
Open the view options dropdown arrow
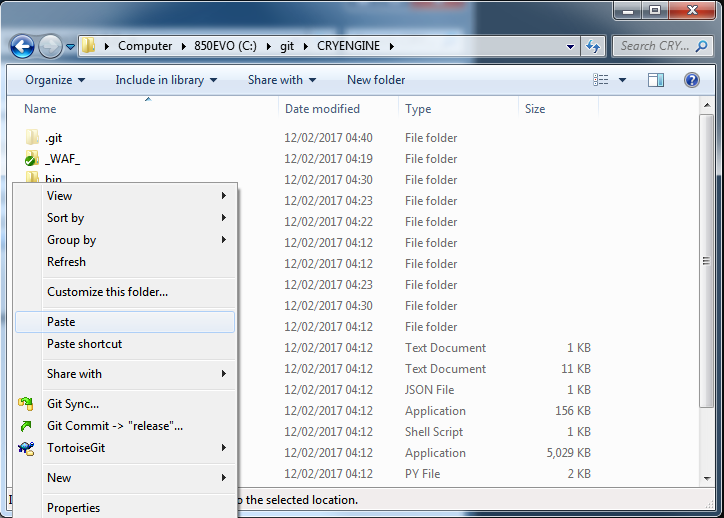click(x=622, y=80)
